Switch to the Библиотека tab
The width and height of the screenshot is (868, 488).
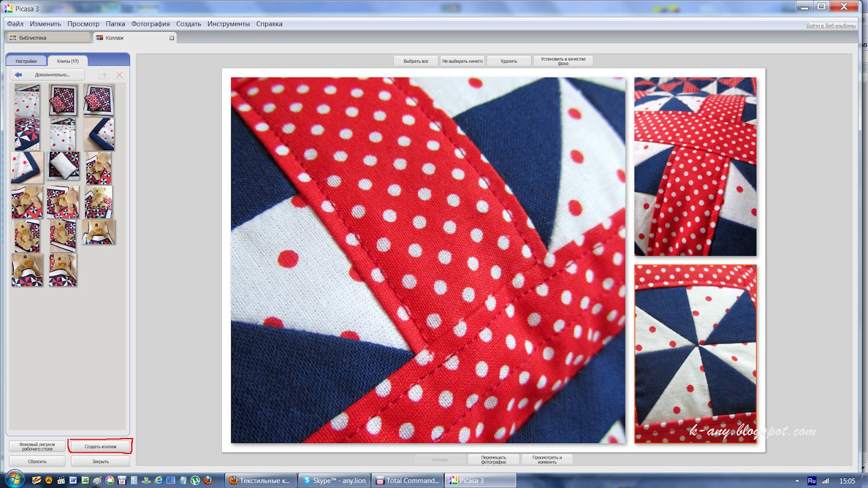(x=48, y=38)
